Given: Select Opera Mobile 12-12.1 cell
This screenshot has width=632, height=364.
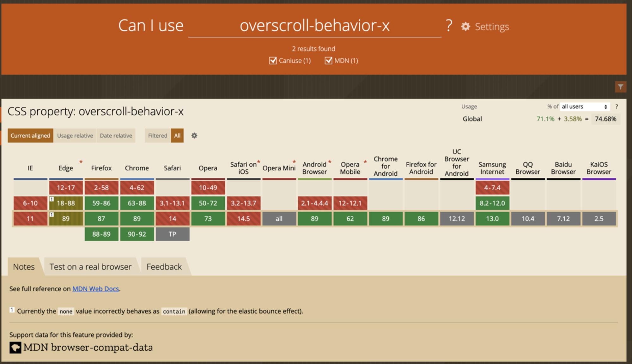Looking at the screenshot, I should pyautogui.click(x=350, y=203).
